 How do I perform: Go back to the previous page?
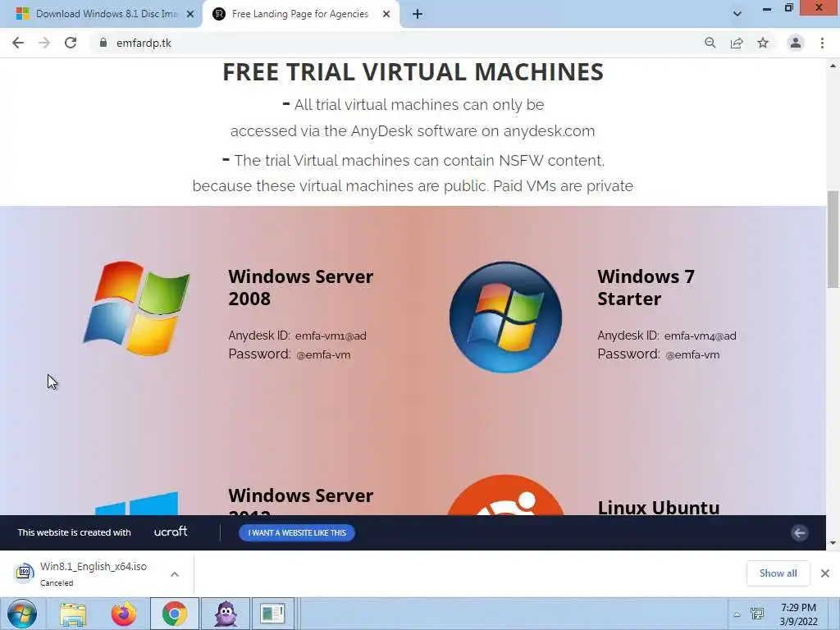point(18,43)
